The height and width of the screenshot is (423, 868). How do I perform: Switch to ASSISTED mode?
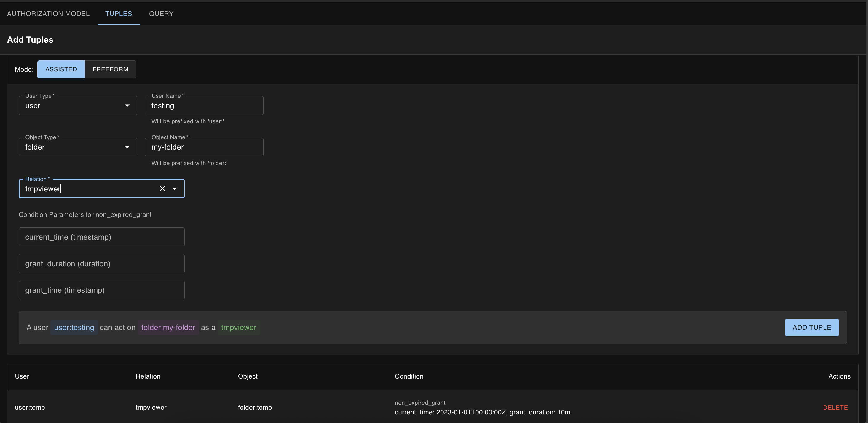pos(61,69)
